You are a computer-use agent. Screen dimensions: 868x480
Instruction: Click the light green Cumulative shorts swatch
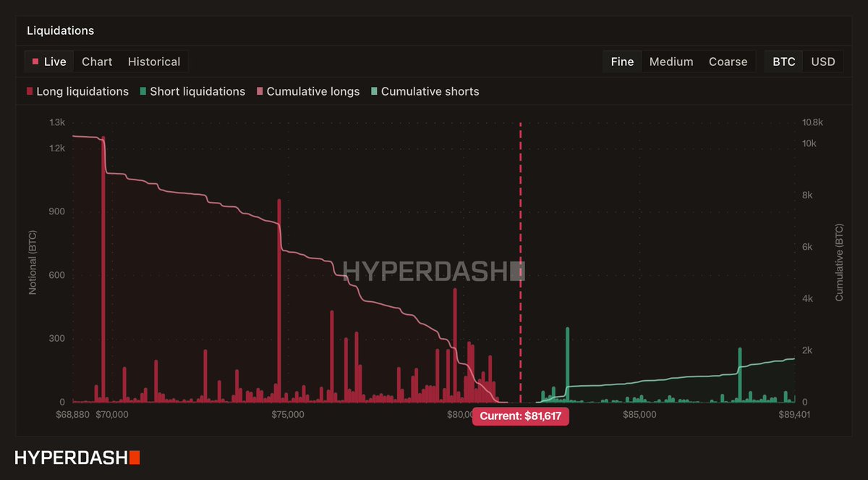pyautogui.click(x=375, y=91)
